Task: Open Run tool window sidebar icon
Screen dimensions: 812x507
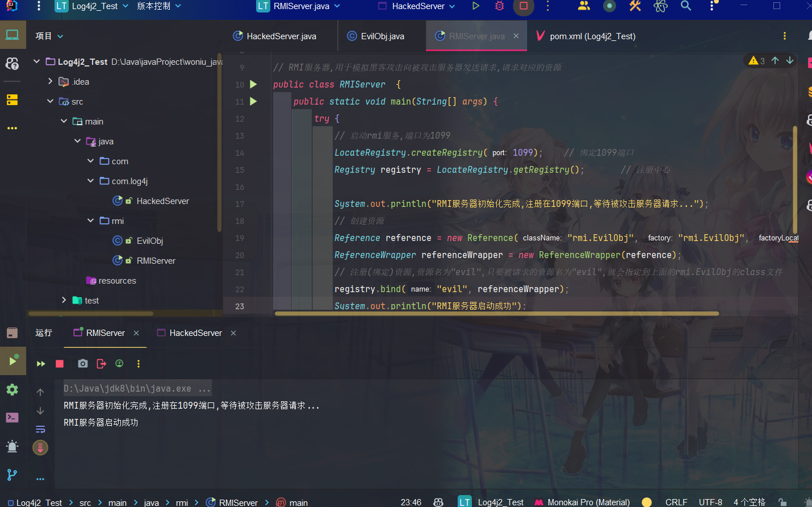Action: [12, 361]
